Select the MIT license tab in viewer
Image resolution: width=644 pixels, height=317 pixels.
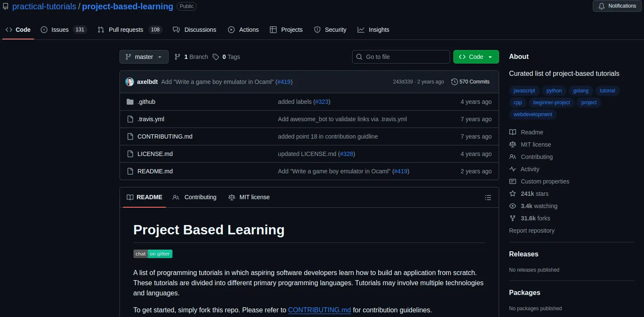point(249,197)
